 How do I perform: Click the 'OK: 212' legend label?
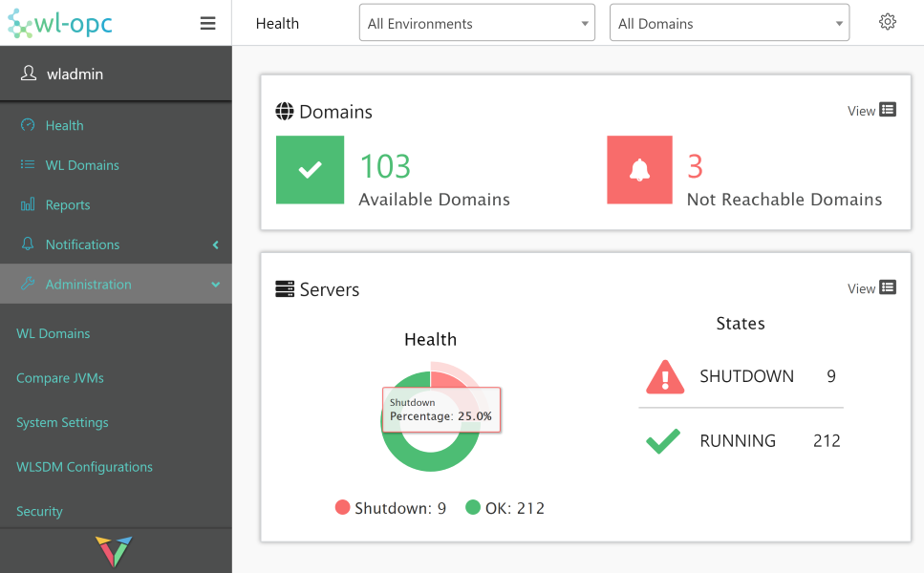click(x=514, y=508)
